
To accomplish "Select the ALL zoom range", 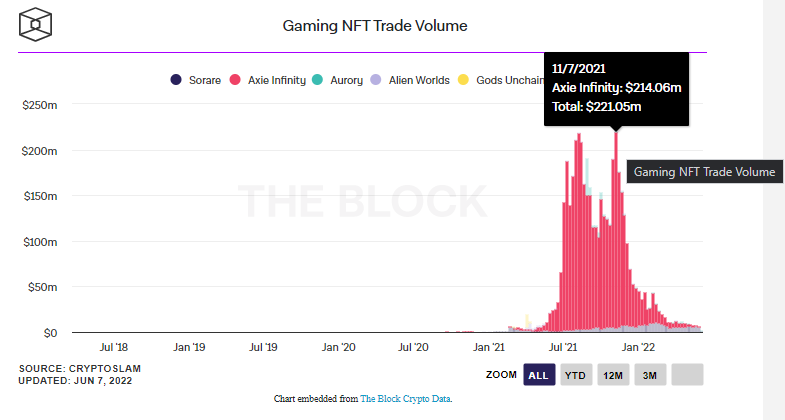I will [538, 375].
